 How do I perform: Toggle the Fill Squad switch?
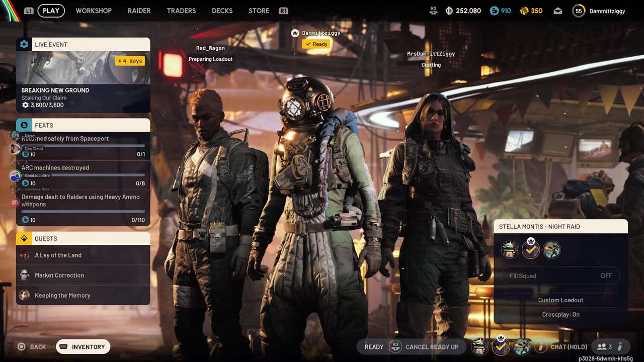point(560,276)
